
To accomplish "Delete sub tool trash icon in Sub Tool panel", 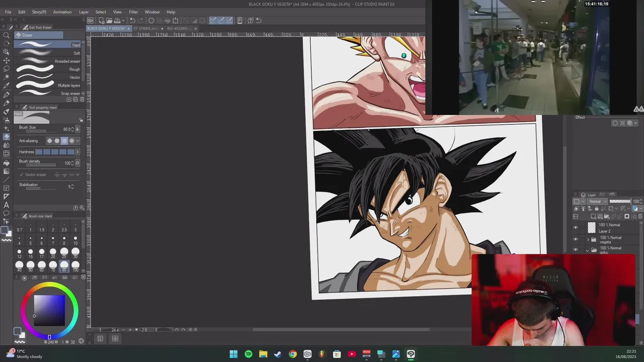I will pyautogui.click(x=82, y=99).
